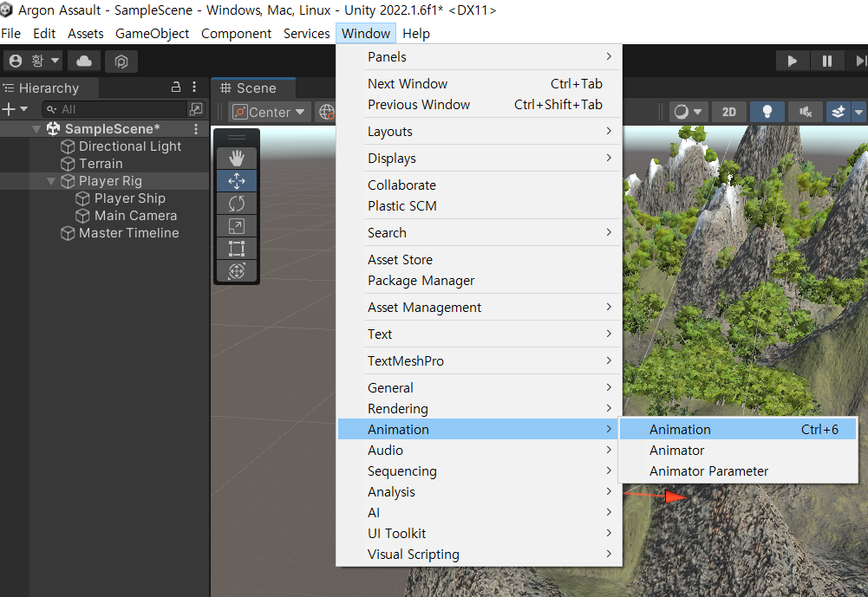Open the Animator window
Viewport: 868px width, 597px height.
coord(738,451)
